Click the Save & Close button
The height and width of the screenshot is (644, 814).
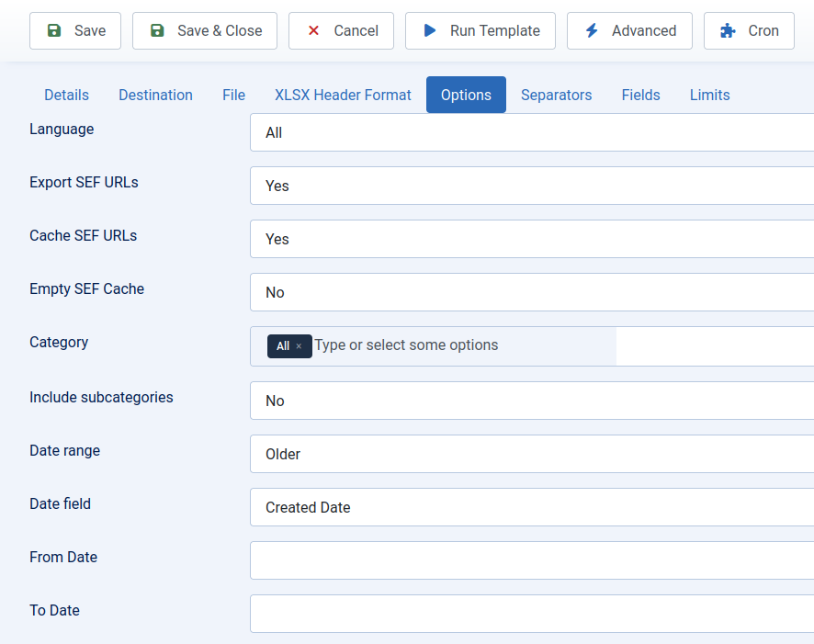point(204,30)
